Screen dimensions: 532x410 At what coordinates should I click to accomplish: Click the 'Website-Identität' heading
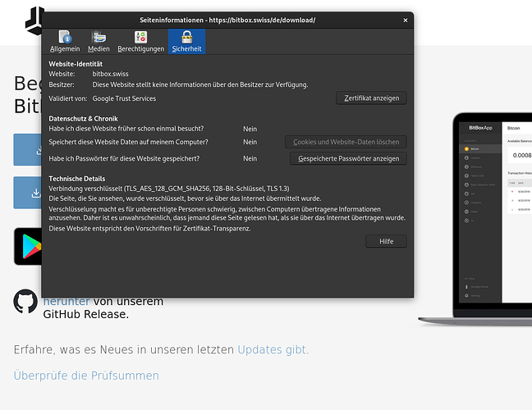click(76, 64)
